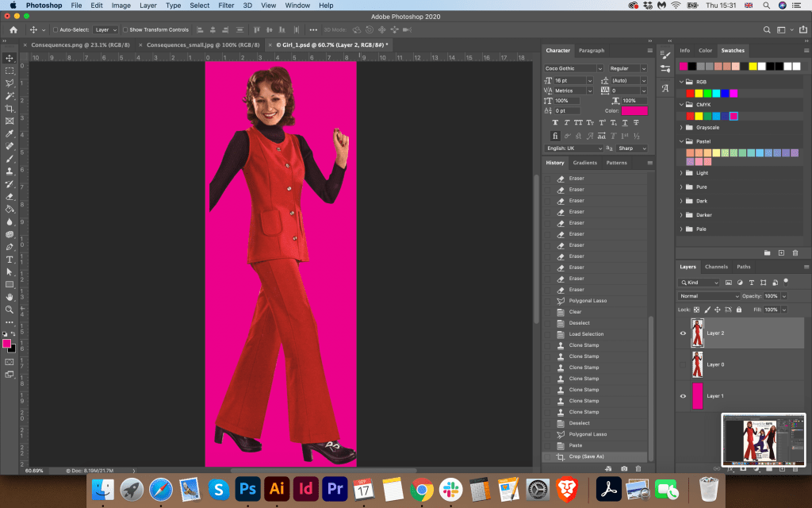Expand the Grayscale swatches folder
This screenshot has width=812, height=508.
(681, 127)
